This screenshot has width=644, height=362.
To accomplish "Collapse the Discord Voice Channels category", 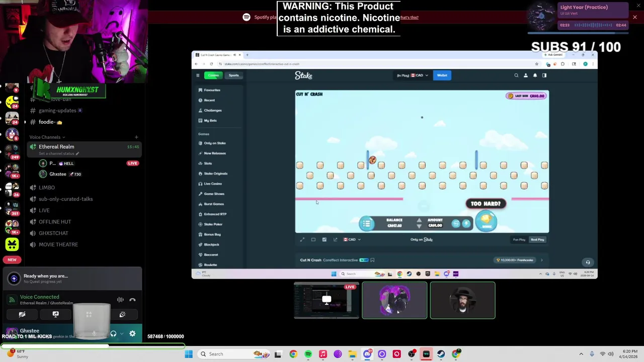I will click(47, 137).
